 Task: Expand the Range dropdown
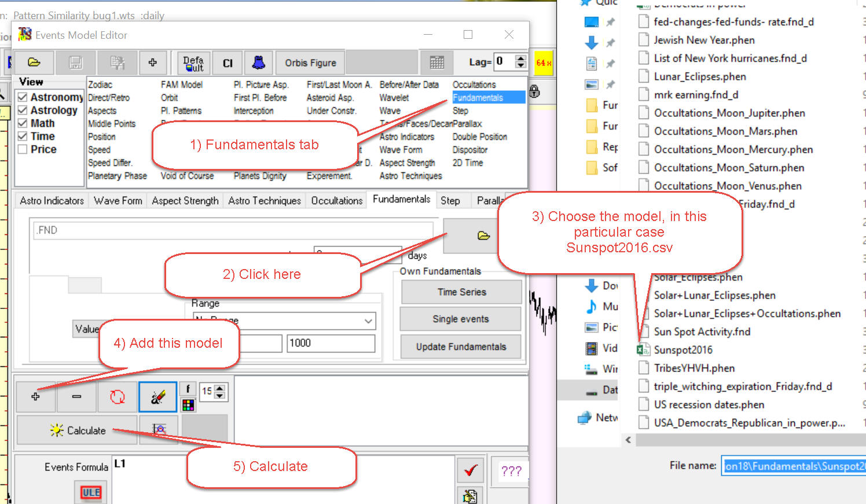coord(368,321)
